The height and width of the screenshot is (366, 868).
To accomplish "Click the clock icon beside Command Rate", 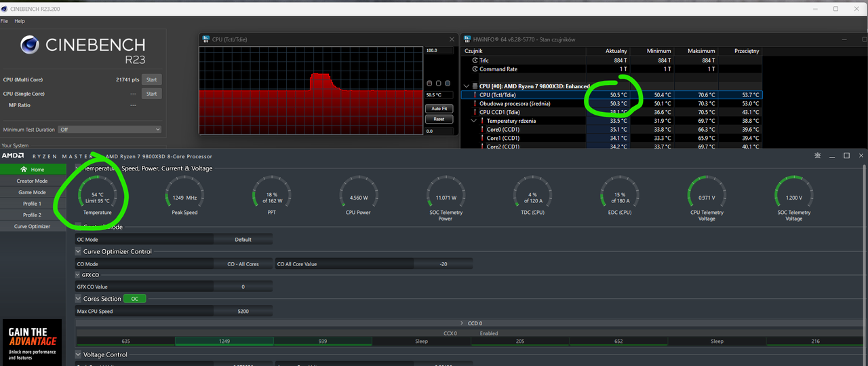I will tap(474, 69).
